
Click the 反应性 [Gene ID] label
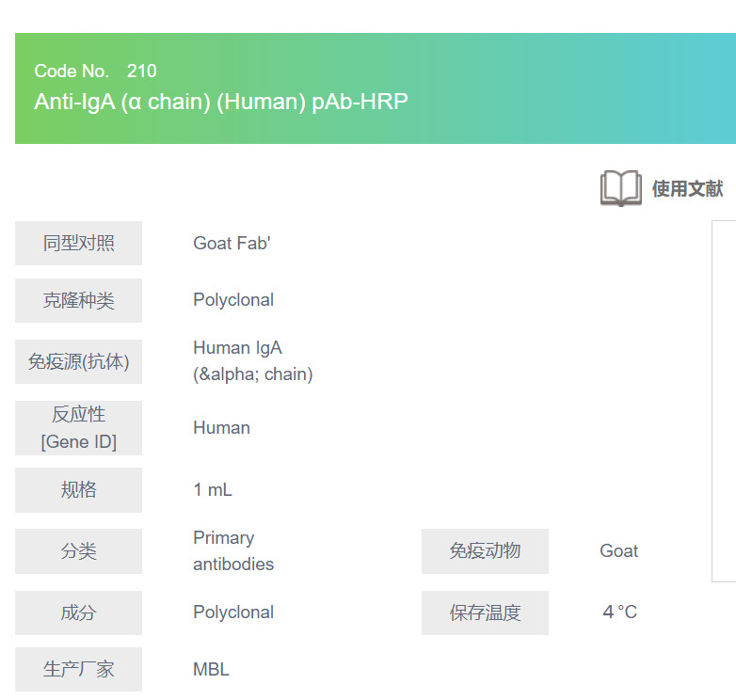79,428
